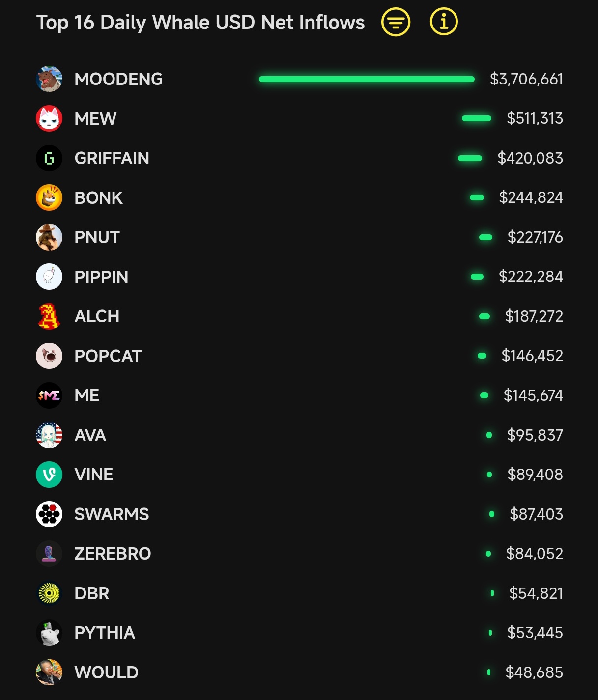Open the filter icon beside the title
This screenshot has width=598, height=700.
(x=396, y=22)
